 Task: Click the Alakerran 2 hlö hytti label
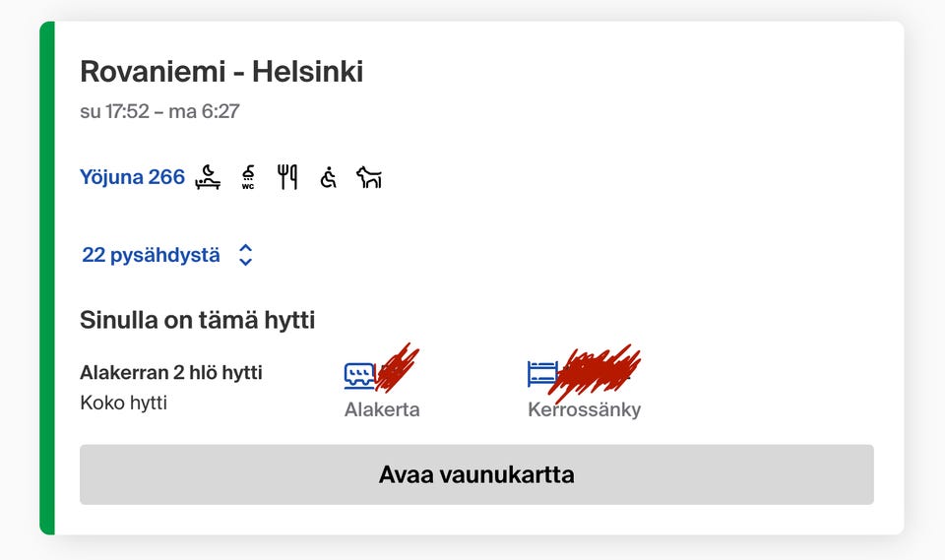click(x=170, y=373)
